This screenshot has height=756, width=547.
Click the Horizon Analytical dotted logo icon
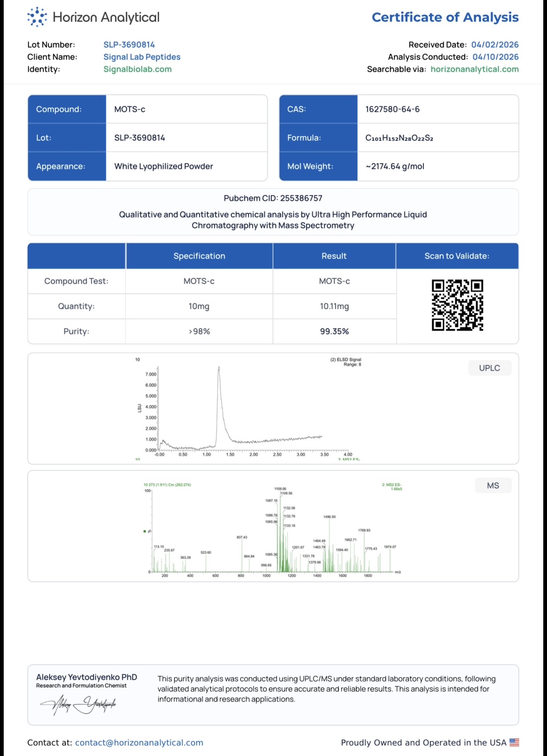tap(37, 17)
